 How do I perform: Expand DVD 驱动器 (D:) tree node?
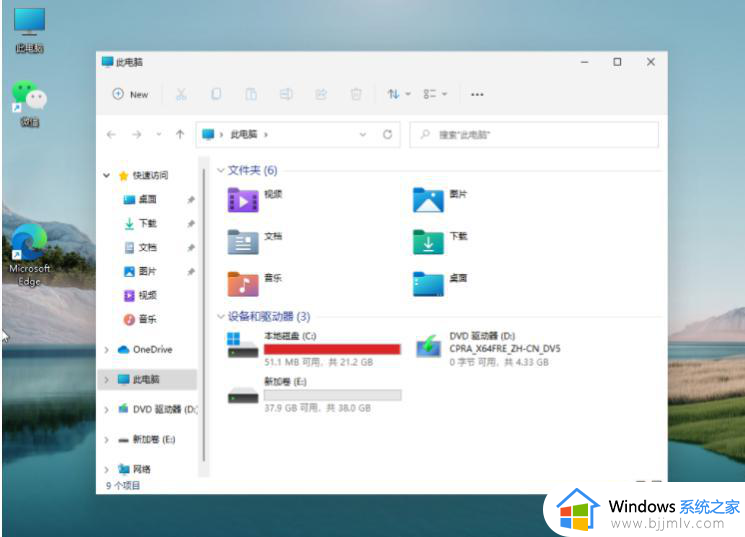[106, 409]
